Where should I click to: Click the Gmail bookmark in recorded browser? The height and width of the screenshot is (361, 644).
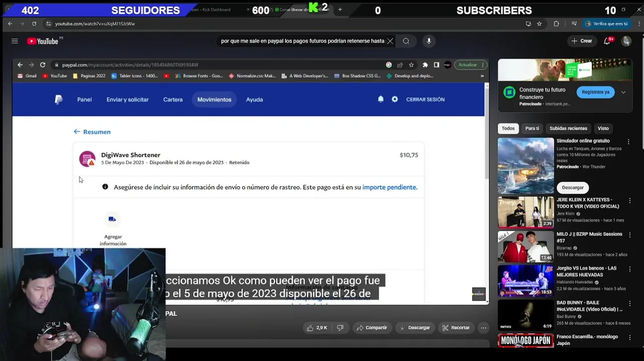[x=27, y=76]
